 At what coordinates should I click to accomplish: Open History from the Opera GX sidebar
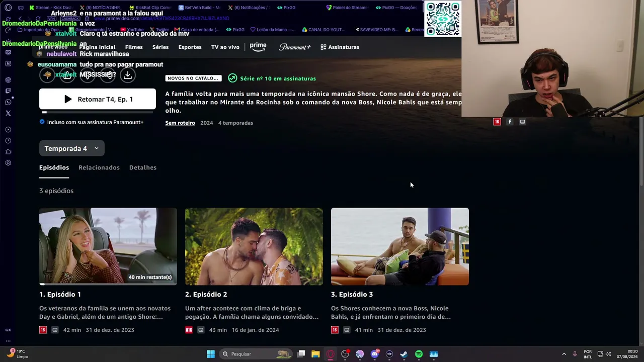click(x=8, y=141)
